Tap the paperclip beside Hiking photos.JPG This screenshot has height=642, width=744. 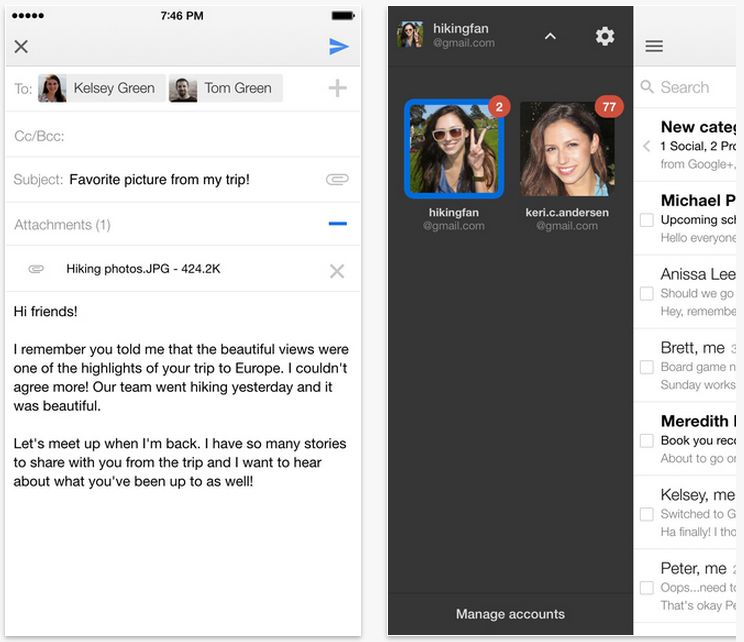coord(36,269)
